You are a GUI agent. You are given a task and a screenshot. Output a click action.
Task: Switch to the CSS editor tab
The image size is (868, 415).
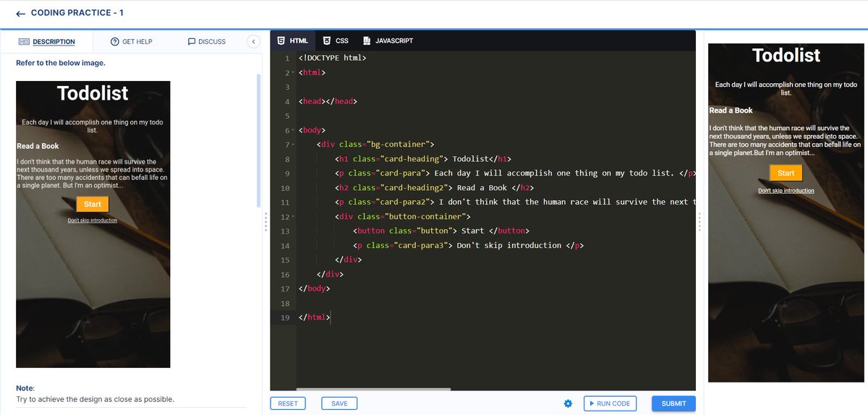pyautogui.click(x=336, y=40)
